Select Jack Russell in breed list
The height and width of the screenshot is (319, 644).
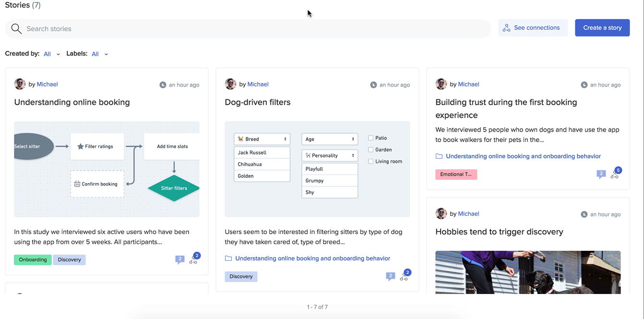tap(262, 153)
